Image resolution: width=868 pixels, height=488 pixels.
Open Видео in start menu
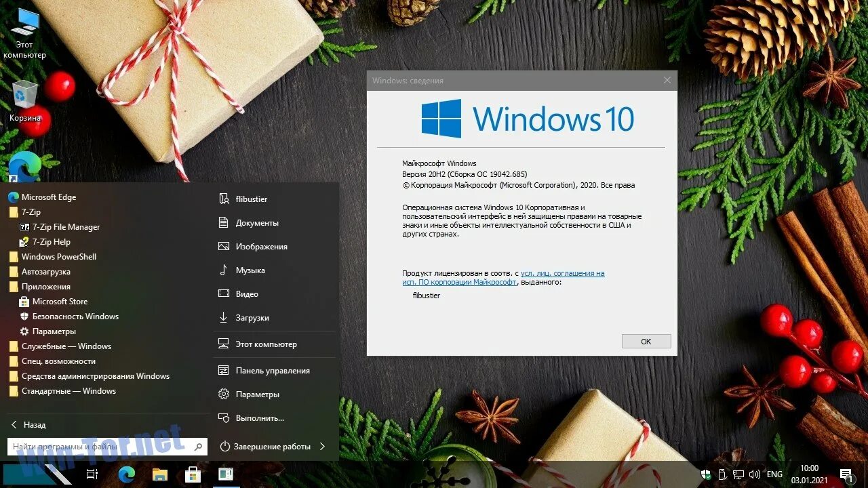238,294
